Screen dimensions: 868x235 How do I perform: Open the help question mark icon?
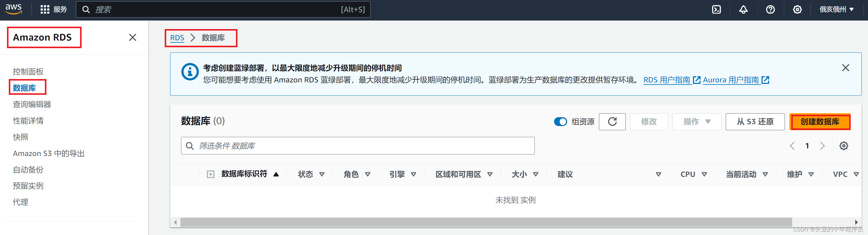(x=770, y=9)
